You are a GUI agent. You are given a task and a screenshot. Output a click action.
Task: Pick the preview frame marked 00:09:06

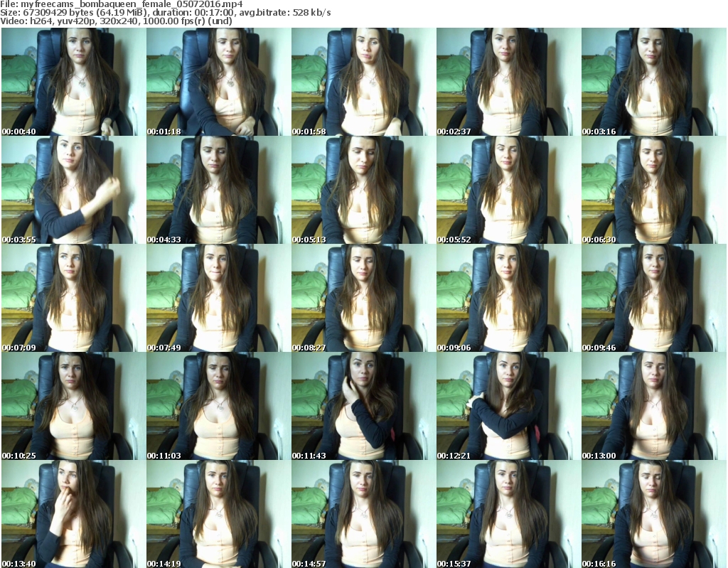tap(508, 298)
